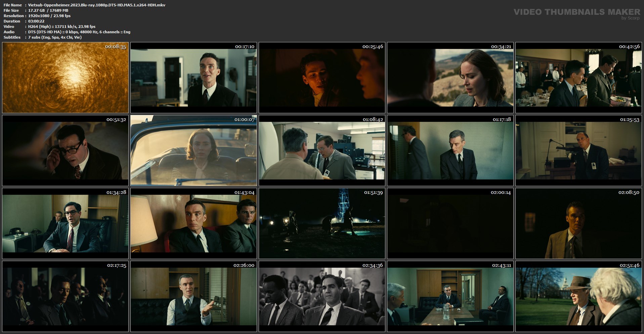Select the thumbnail at 02:17:25

coord(65,296)
